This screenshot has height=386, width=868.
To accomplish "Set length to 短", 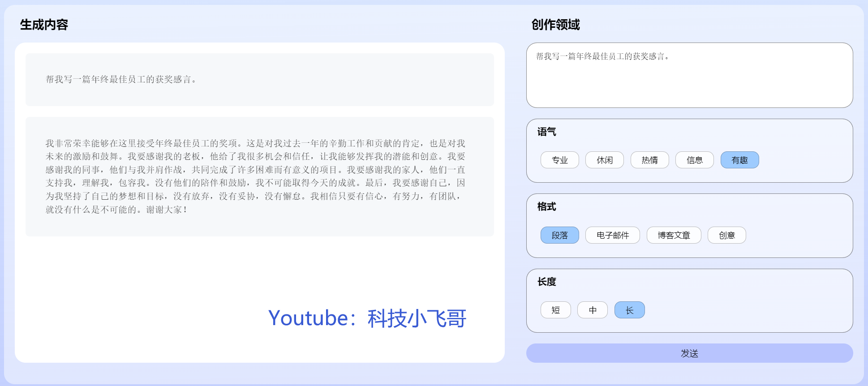I will [555, 310].
